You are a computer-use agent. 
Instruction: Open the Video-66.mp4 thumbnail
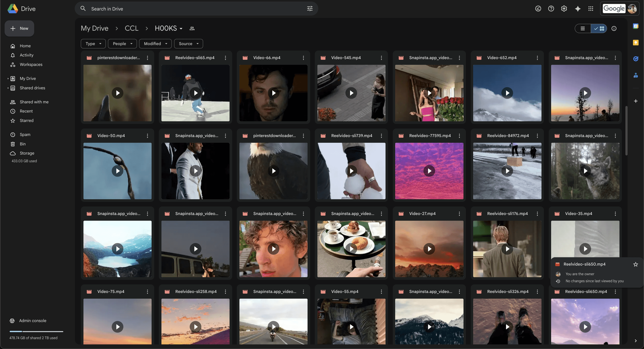(x=273, y=93)
